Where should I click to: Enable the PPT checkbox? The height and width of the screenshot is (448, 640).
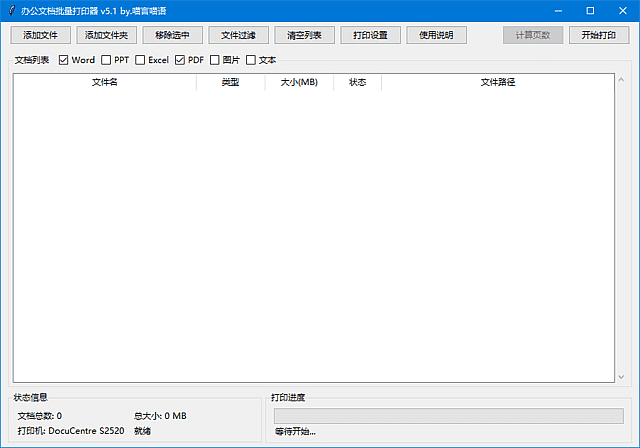tap(106, 60)
